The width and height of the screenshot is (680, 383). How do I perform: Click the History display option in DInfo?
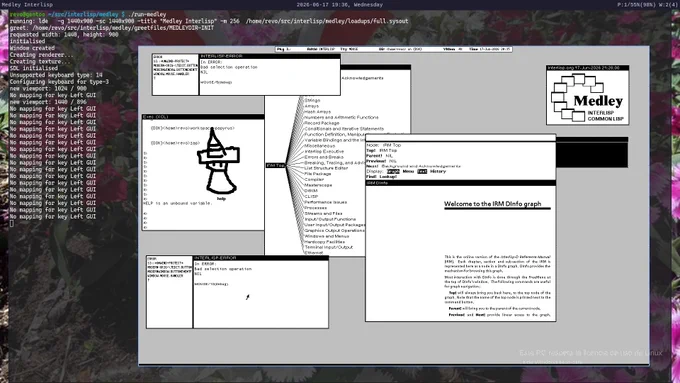[x=438, y=171]
